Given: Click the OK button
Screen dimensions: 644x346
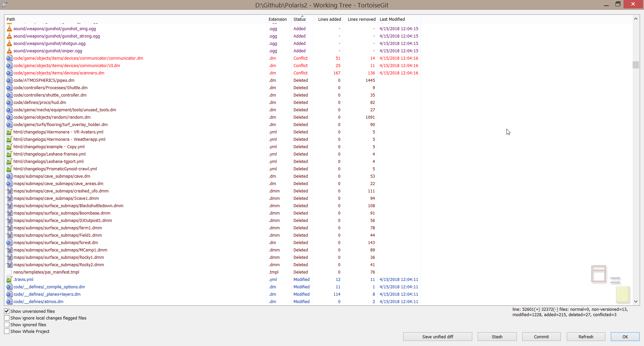Looking at the screenshot, I should click(x=625, y=337).
